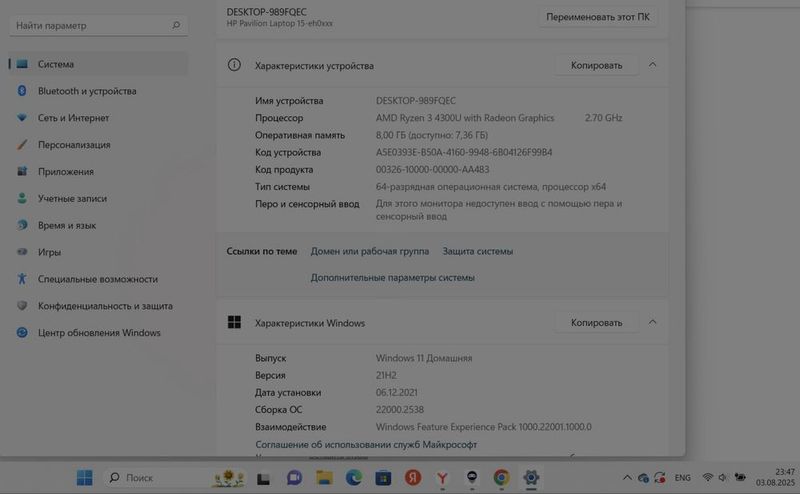
Task: Open the black-and-white round taskbar app
Action: 472,478
